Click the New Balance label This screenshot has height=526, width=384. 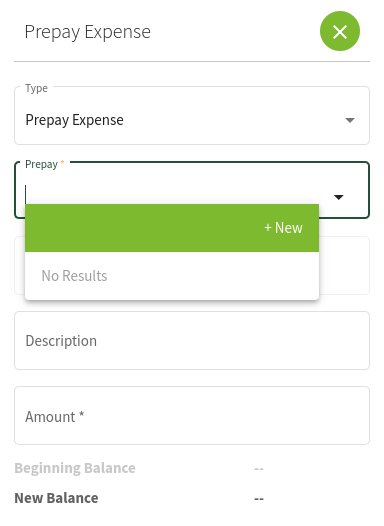pyautogui.click(x=56, y=498)
